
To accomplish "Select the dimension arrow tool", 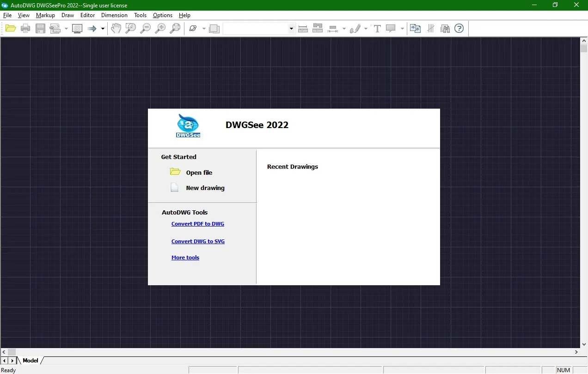I will coord(333,29).
